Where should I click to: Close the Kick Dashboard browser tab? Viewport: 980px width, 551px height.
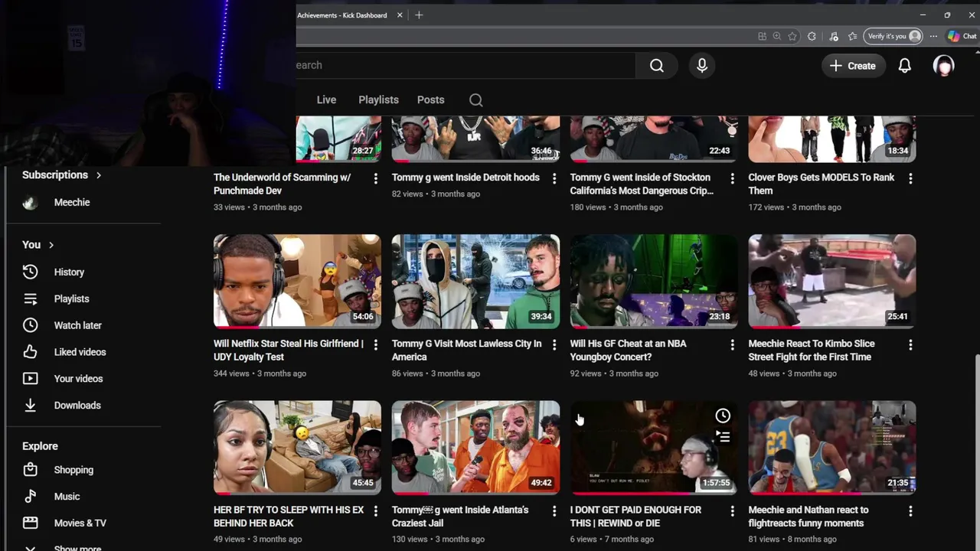(x=400, y=15)
